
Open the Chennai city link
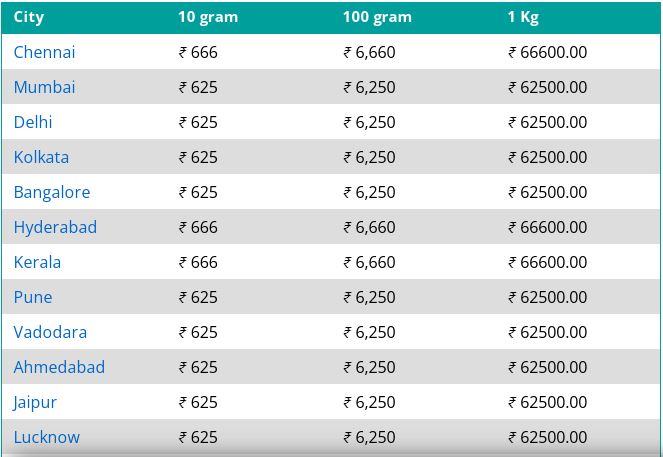pos(44,52)
